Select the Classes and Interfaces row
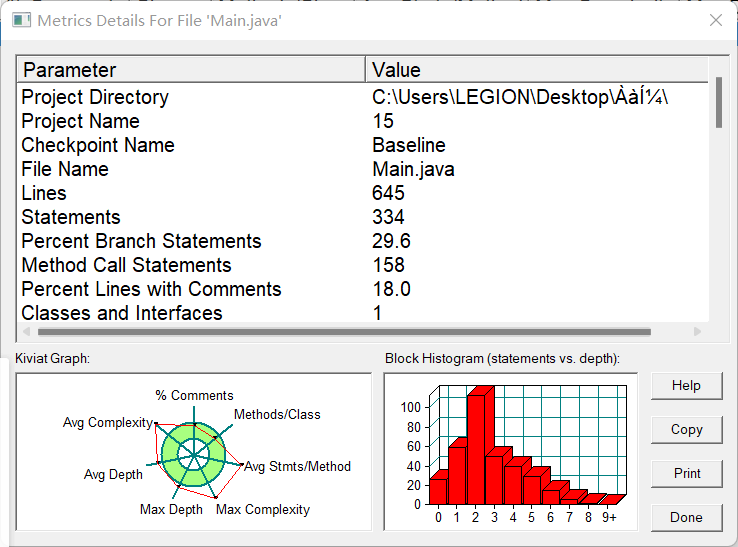 point(362,313)
